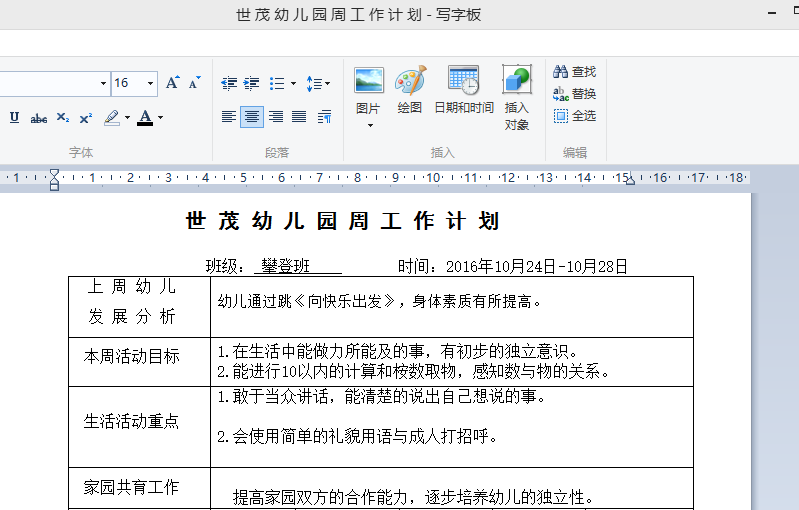Apply strikethrough formatting
The height and width of the screenshot is (510, 799).
(x=38, y=118)
